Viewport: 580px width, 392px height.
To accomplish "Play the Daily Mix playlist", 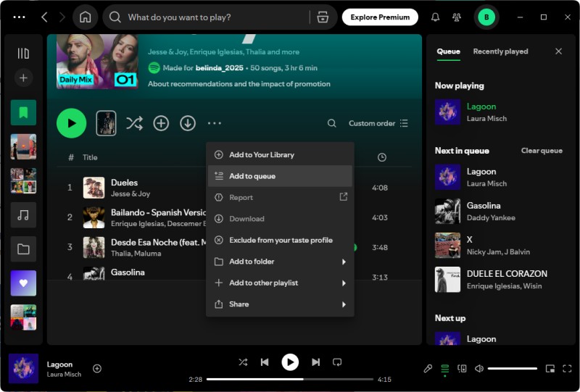I will [x=71, y=123].
